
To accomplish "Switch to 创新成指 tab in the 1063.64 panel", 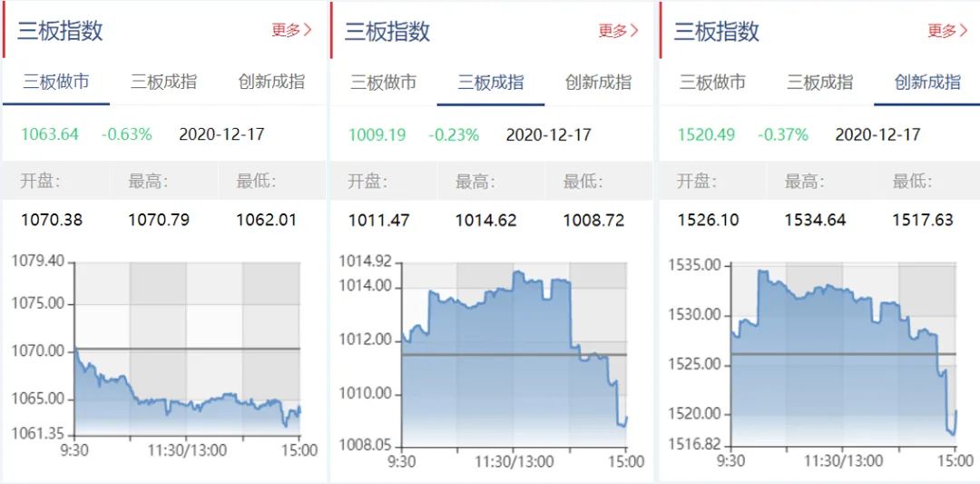I will [271, 82].
